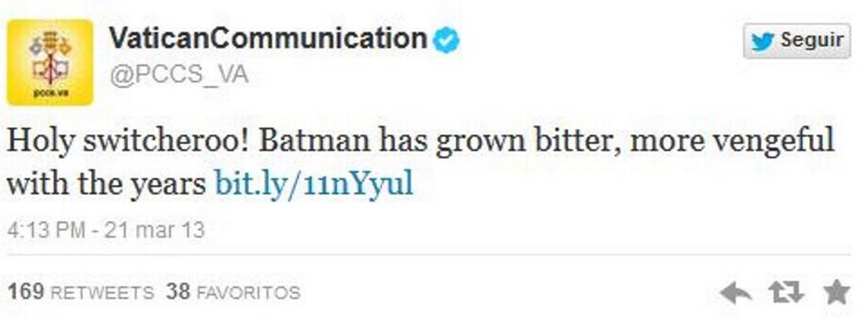The height and width of the screenshot is (323, 868).
Task: Open the 4:13 PM - 21 mar 13 timestamp
Action: 105,230
